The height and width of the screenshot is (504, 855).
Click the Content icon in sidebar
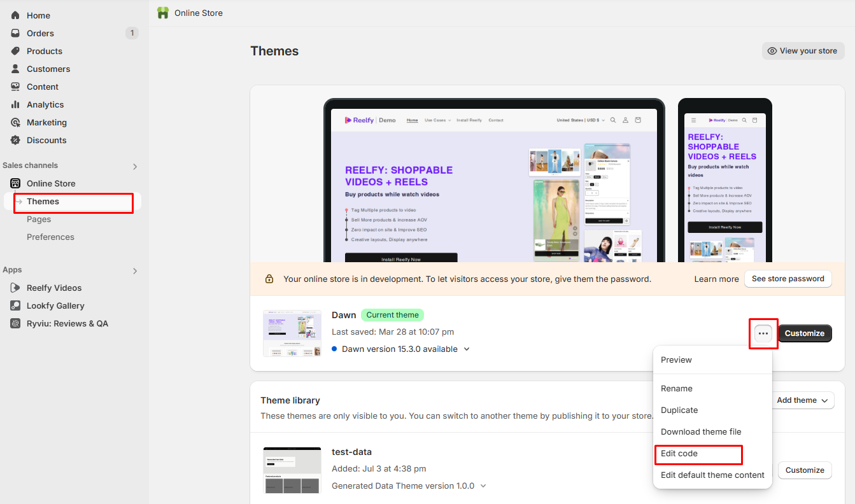coord(15,87)
